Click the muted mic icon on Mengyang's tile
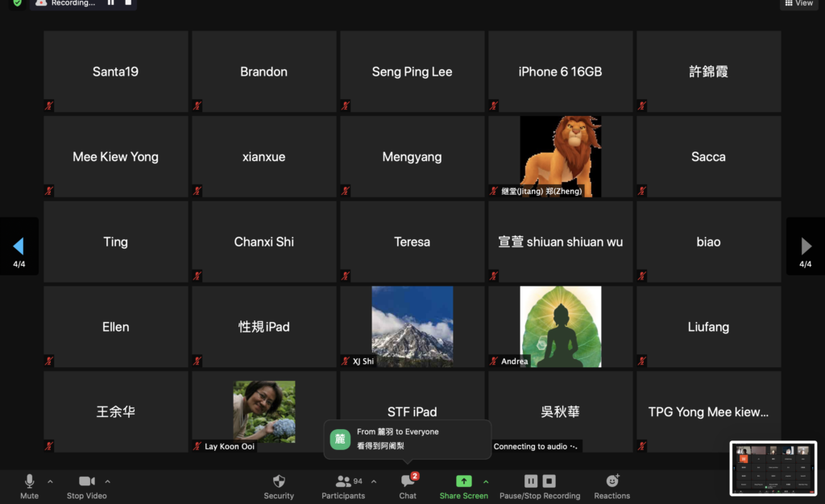 click(346, 191)
